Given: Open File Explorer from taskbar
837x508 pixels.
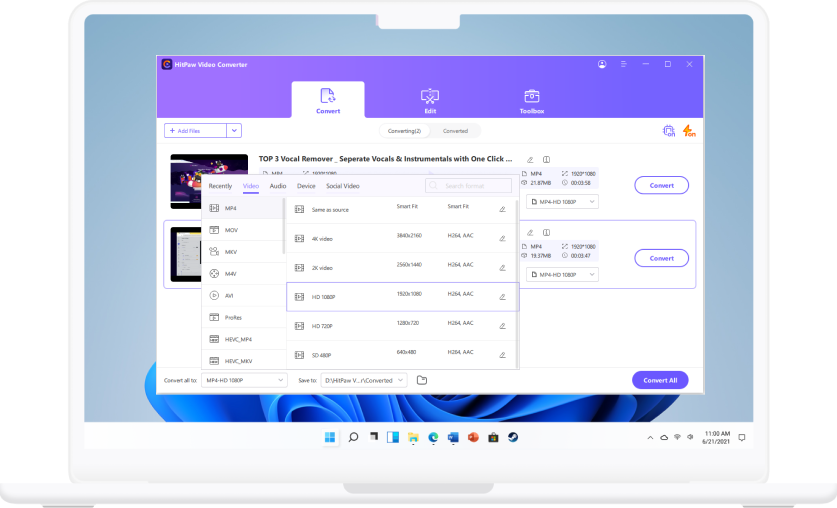Looking at the screenshot, I should (413, 438).
